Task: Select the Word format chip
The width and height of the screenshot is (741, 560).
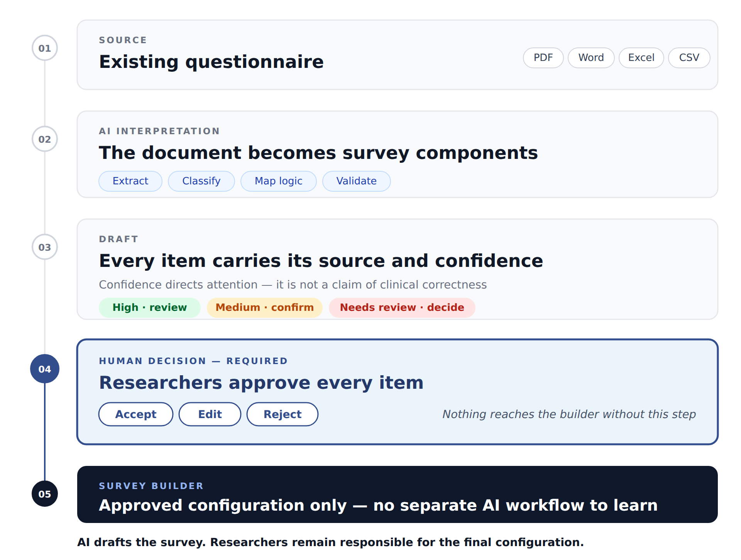Action: [x=591, y=58]
